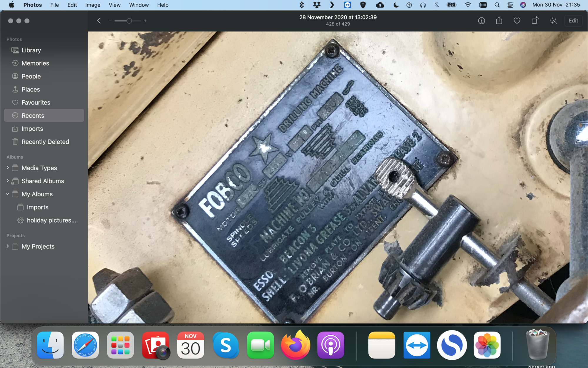Open TeamViewer from Dock
The image size is (588, 368).
417,345
